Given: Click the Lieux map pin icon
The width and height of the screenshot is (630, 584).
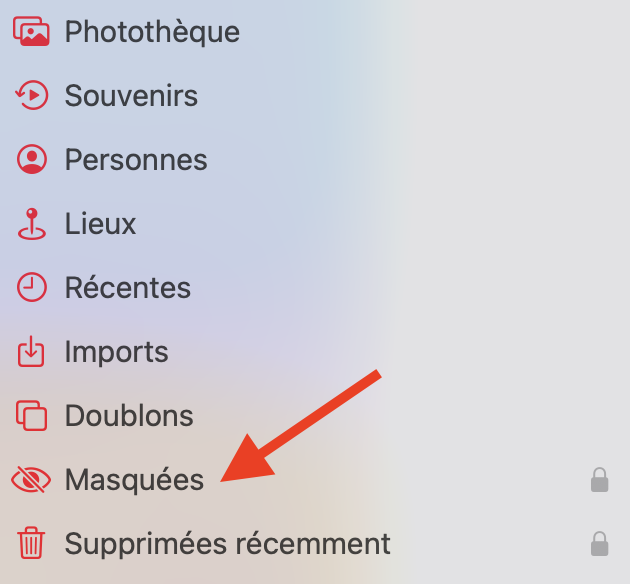Looking at the screenshot, I should coord(32,224).
